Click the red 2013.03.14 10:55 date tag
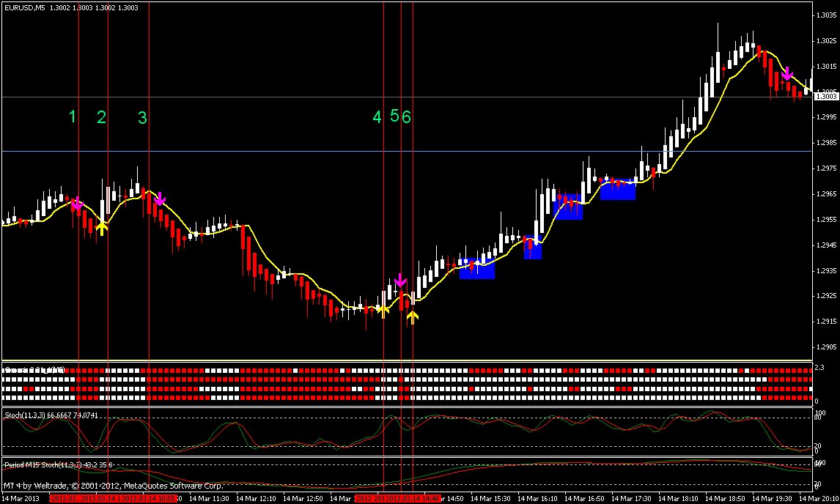 pos(148,499)
